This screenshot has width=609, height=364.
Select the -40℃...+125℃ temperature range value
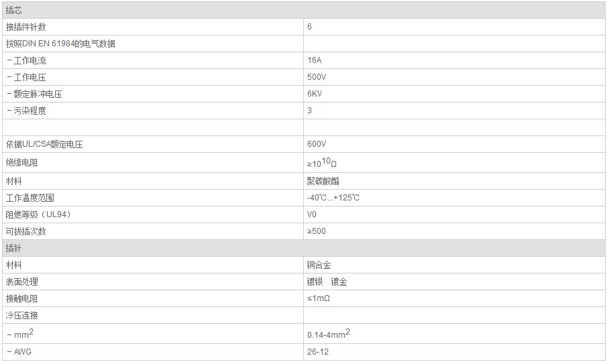[333, 198]
